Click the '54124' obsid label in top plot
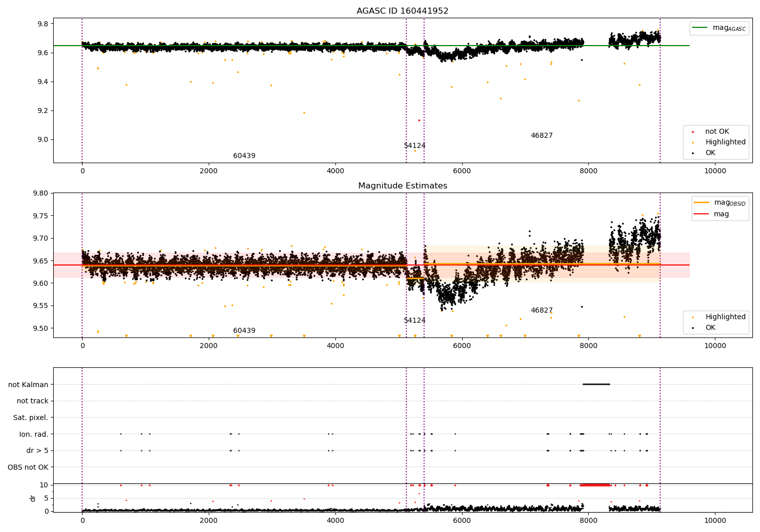This screenshot has height=532, width=760. (414, 146)
